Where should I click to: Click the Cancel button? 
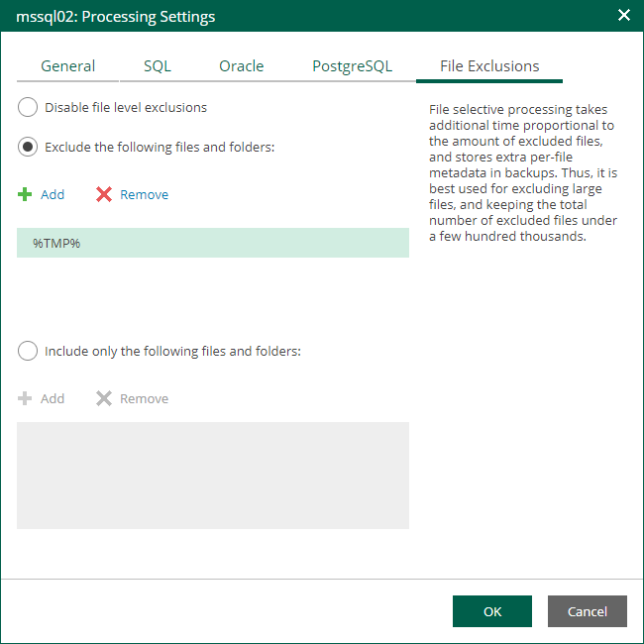pyautogui.click(x=587, y=611)
